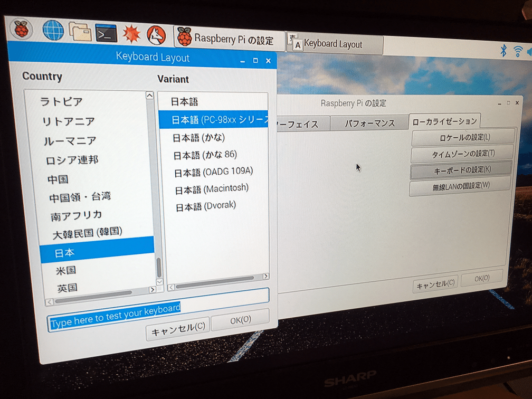Screen dimensions: 532x399
Task: Open the Wolfram wolf icon
Action: [x=156, y=35]
